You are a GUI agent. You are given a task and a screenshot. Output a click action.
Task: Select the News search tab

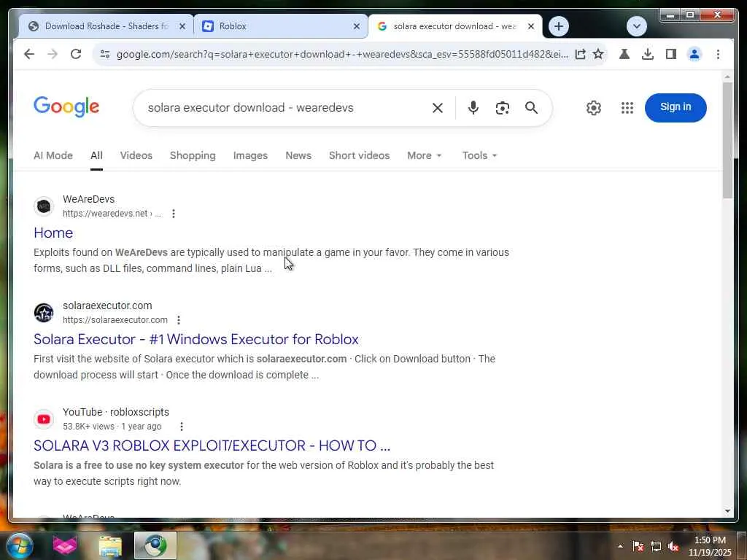click(298, 156)
